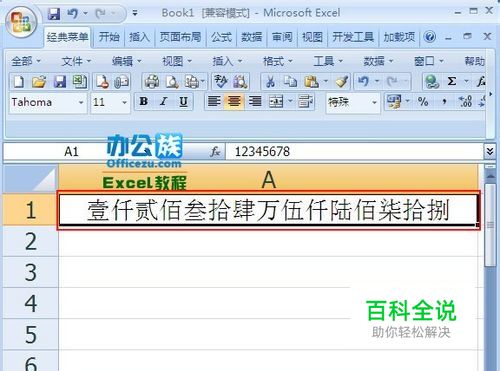Undo with the Quick Access toolbar arrow
Image resolution: width=500 pixels, height=371 pixels.
pos(72,14)
